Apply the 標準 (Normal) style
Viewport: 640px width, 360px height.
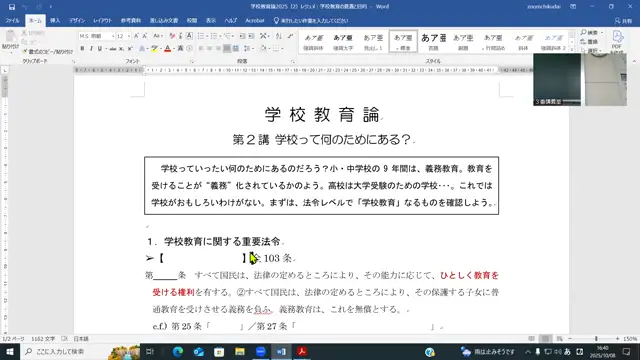[x=403, y=41]
